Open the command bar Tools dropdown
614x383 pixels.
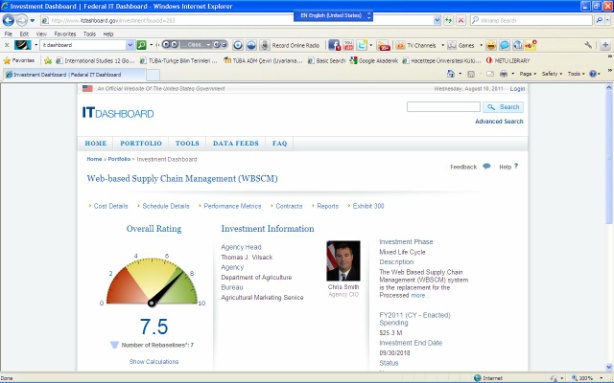click(x=576, y=74)
